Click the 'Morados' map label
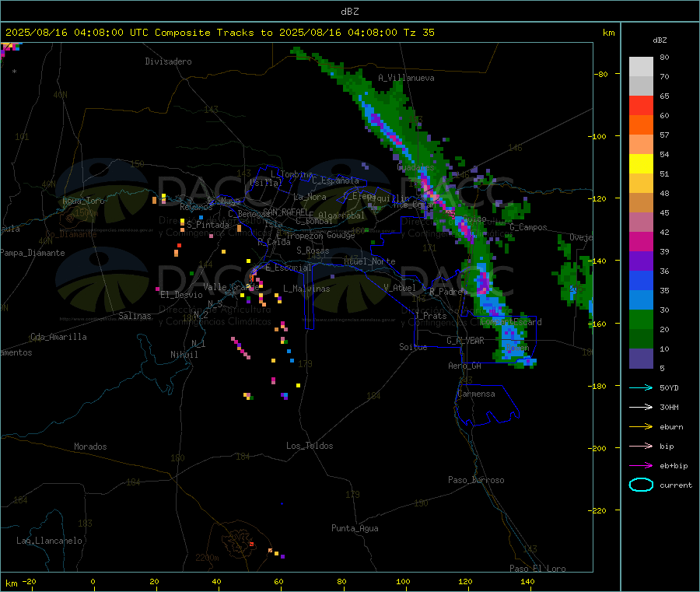The height and width of the screenshot is (592, 700). click(x=90, y=447)
